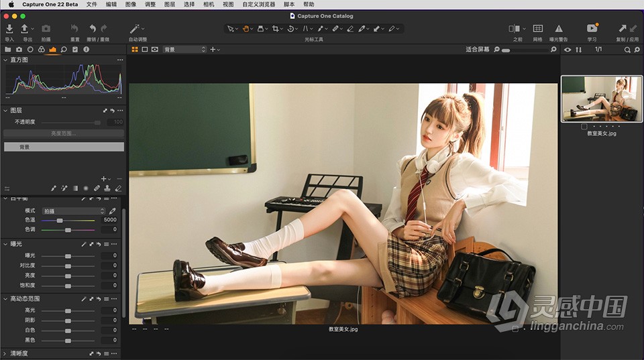Collapse the 曝光 exposure panel
The height and width of the screenshot is (360, 644).
(5, 244)
